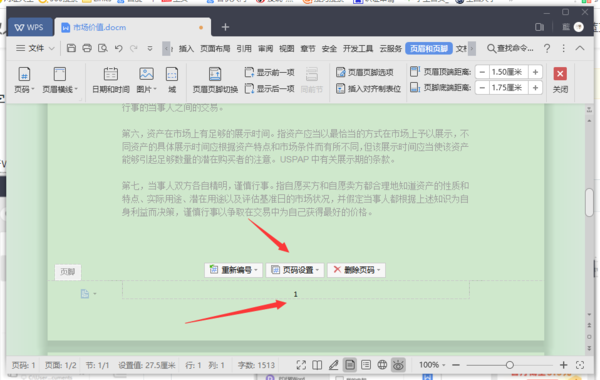The height and width of the screenshot is (380, 600).
Task: Open a new tab with plus button
Action: (x=225, y=27)
